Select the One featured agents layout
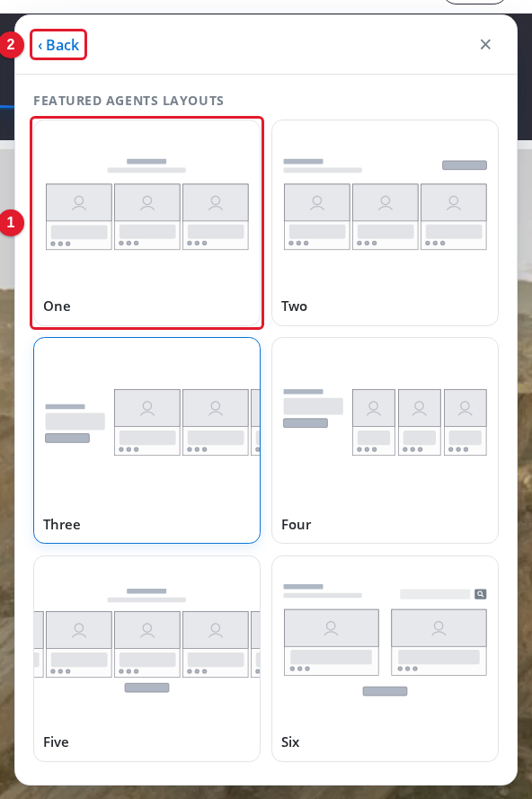Screen dimensions: 532x799 tap(146, 223)
